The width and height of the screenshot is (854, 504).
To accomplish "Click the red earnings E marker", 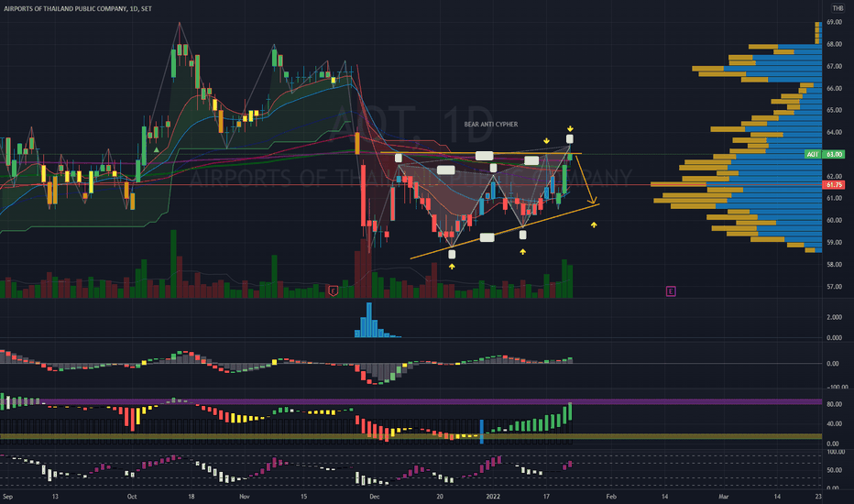I will (334, 291).
